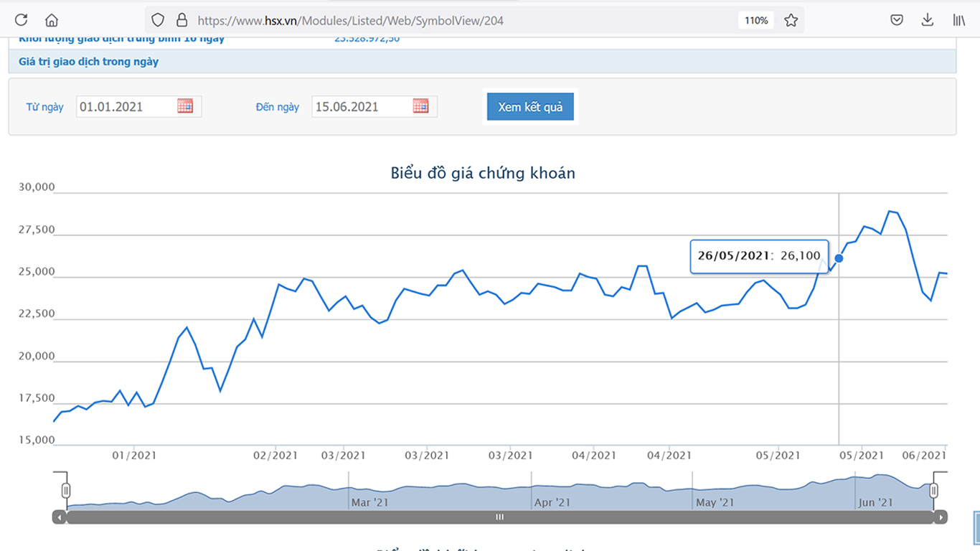
Task: Click the 26/05/2021 data point on chart
Action: click(839, 258)
